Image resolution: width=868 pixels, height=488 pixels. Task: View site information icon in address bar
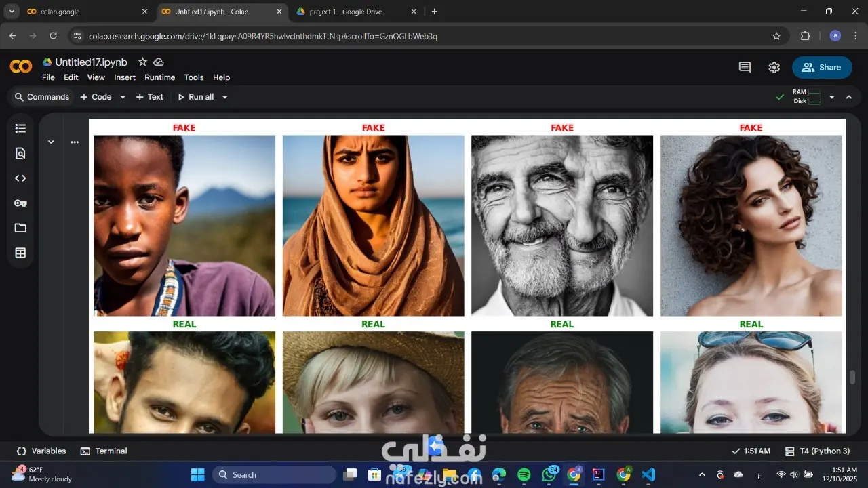pos(77,36)
